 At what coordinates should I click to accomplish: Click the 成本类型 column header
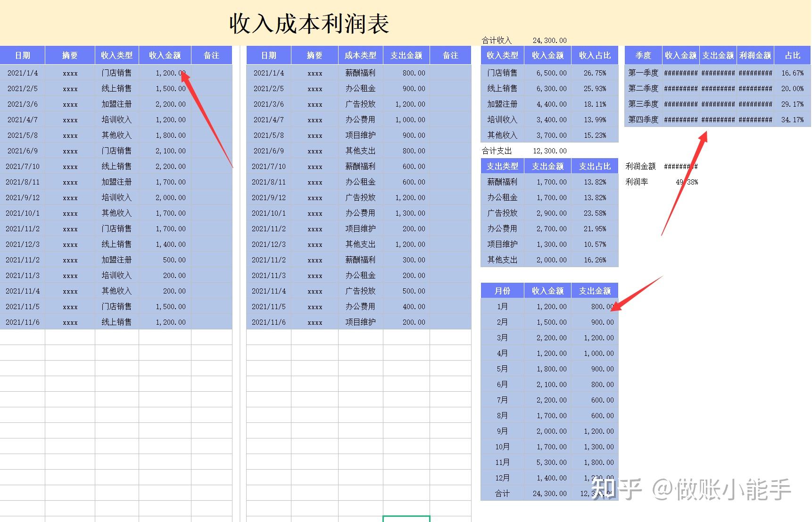click(x=360, y=55)
